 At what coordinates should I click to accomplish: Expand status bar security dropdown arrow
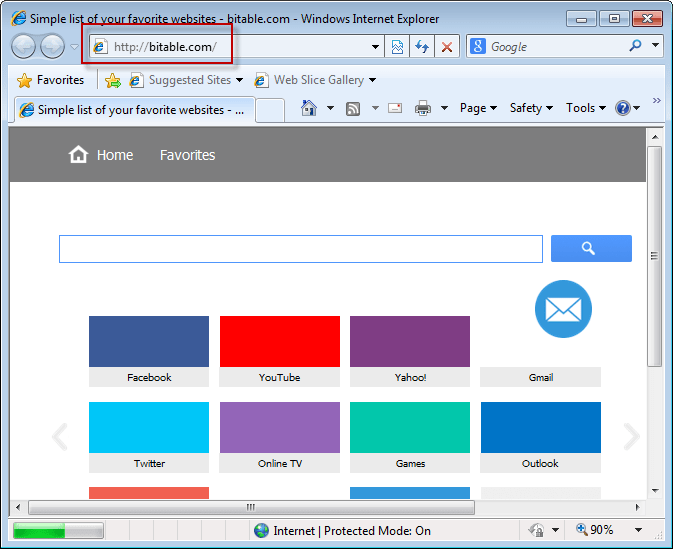[555, 530]
